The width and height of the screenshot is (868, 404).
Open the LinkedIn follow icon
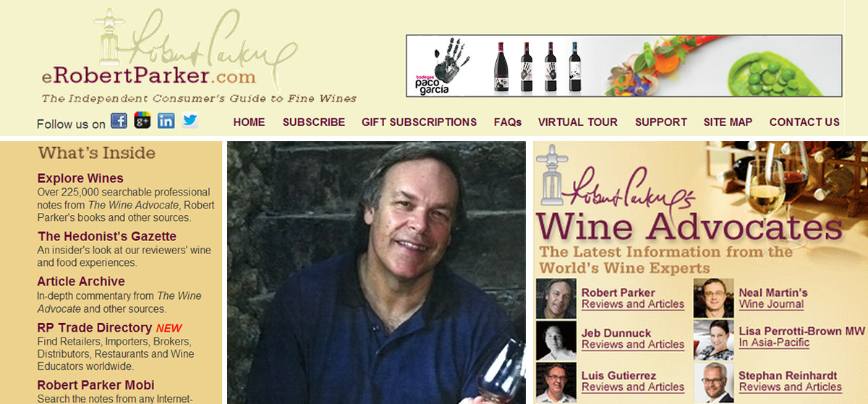coord(166,121)
